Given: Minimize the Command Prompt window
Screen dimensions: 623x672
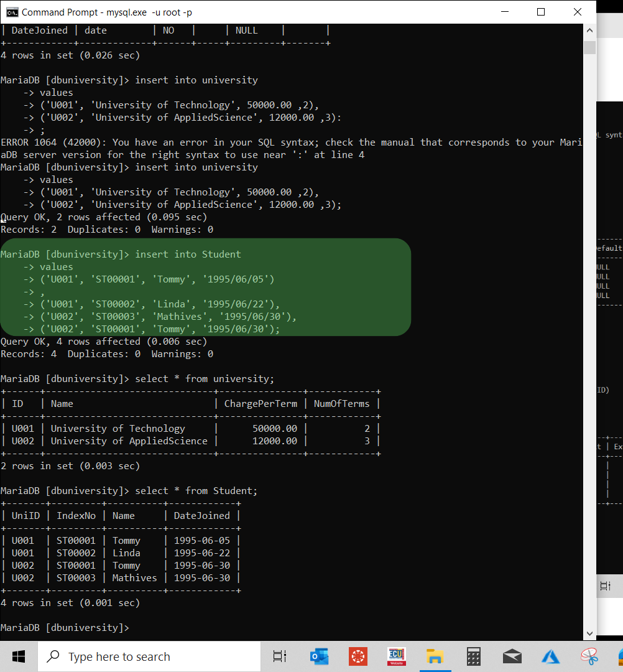Looking at the screenshot, I should coord(504,11).
